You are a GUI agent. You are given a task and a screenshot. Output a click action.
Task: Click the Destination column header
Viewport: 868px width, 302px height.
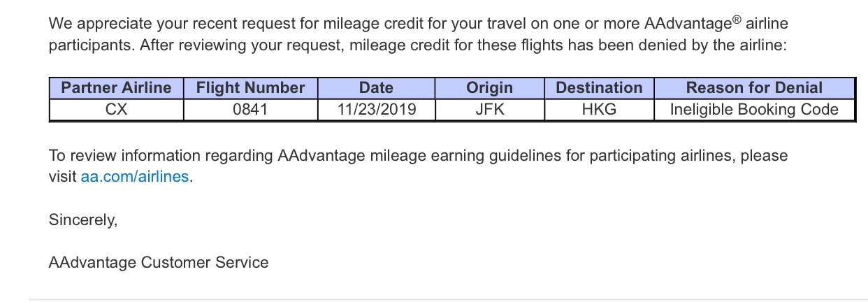(599, 88)
